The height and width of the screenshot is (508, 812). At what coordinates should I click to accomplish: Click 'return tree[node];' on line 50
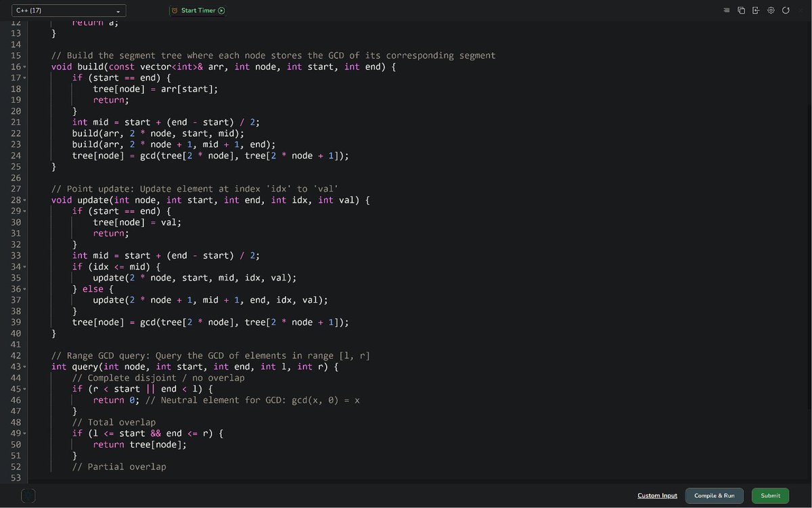pos(140,444)
